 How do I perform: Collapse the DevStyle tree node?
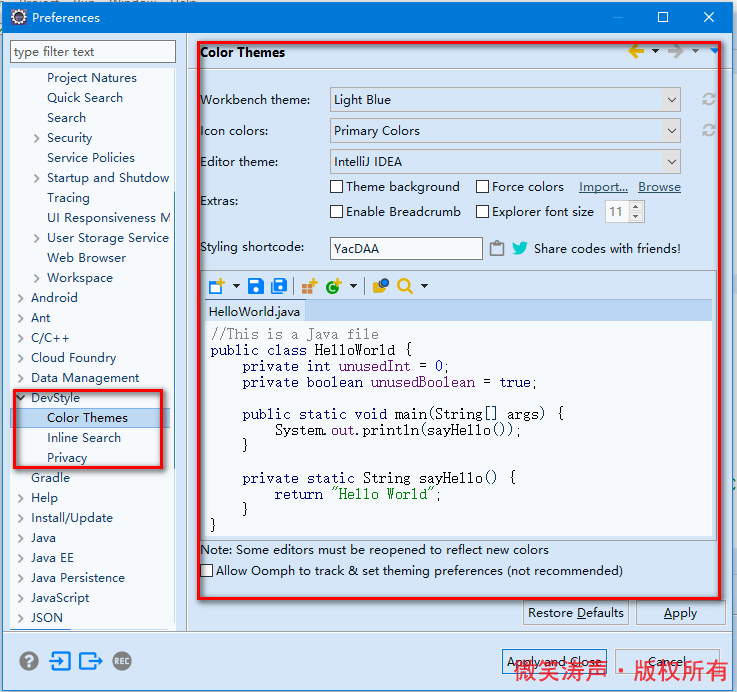(21, 398)
